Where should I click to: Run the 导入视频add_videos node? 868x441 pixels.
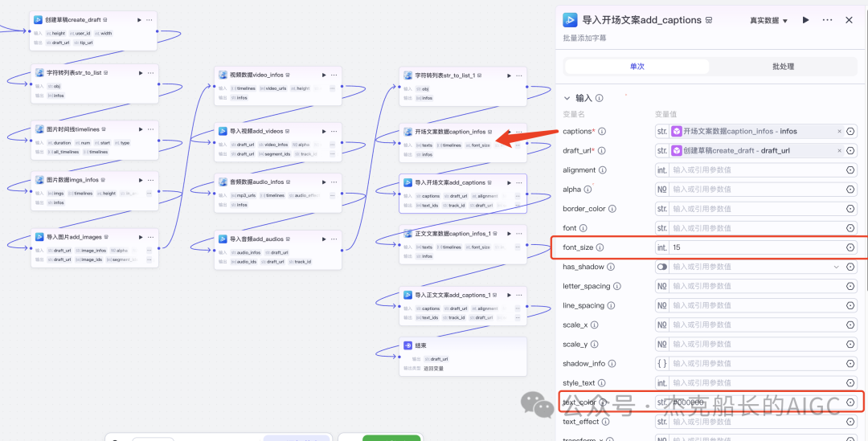pyautogui.click(x=324, y=132)
